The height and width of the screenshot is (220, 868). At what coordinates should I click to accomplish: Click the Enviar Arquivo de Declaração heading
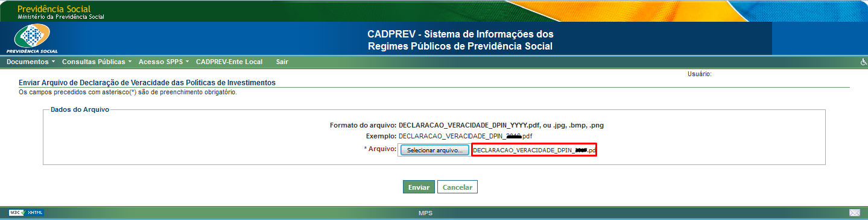pos(147,82)
